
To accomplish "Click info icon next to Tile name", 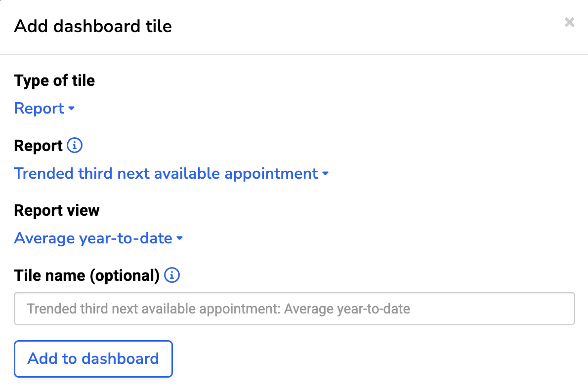I will pyautogui.click(x=172, y=275).
